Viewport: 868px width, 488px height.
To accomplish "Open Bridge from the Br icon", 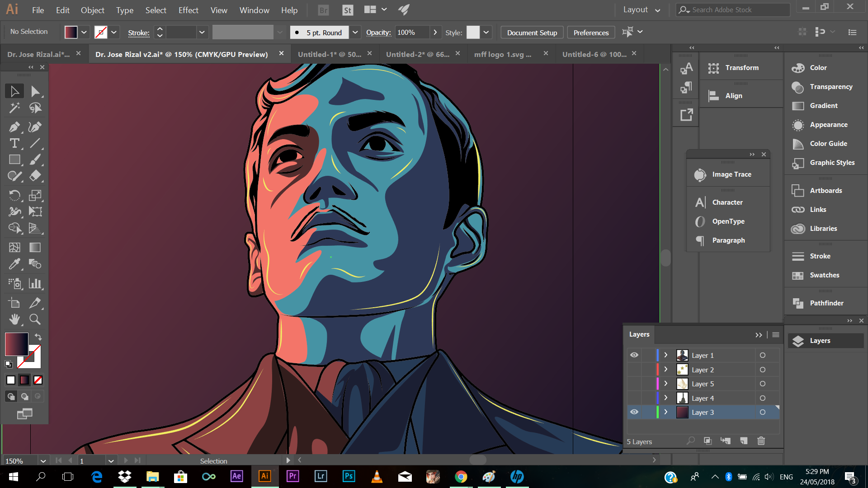I will (x=324, y=10).
